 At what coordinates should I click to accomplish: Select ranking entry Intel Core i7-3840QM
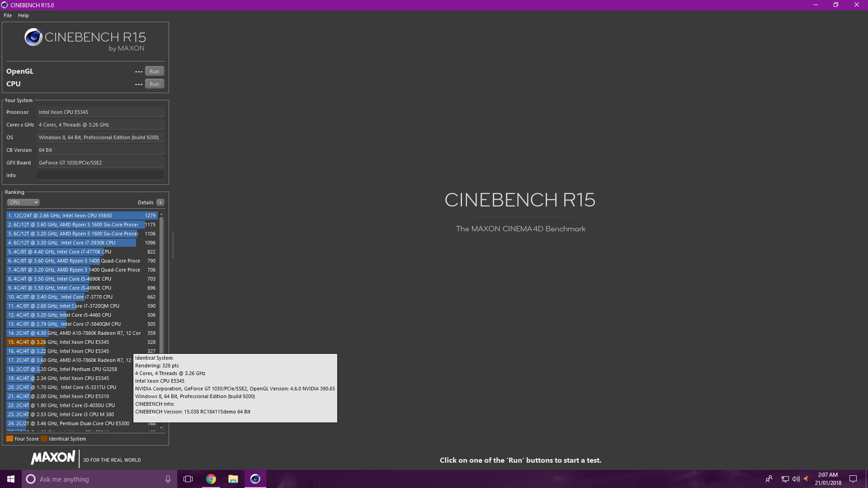(82, 324)
